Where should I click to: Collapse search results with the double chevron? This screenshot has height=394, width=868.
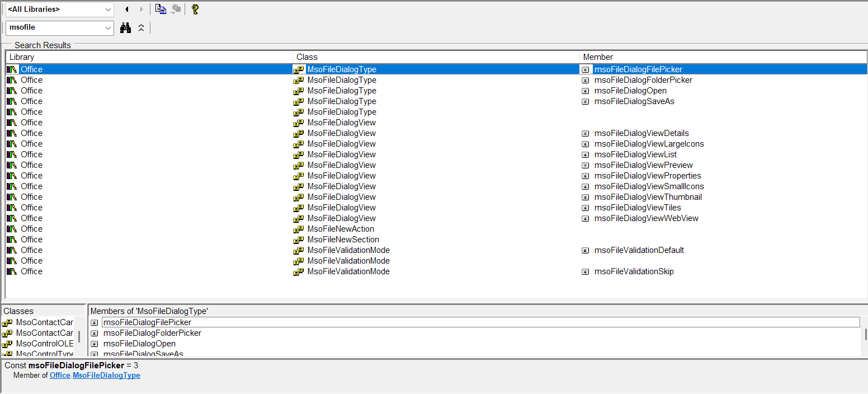pyautogui.click(x=141, y=27)
